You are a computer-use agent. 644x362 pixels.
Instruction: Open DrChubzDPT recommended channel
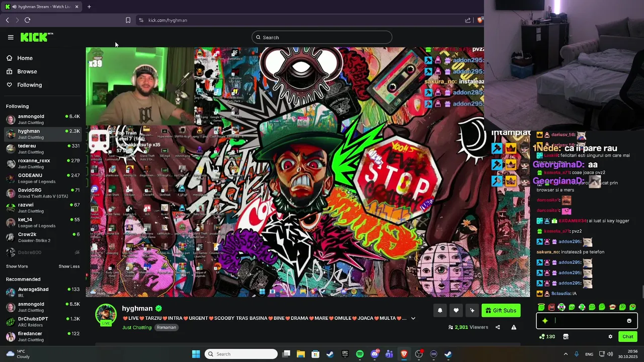coord(43,322)
